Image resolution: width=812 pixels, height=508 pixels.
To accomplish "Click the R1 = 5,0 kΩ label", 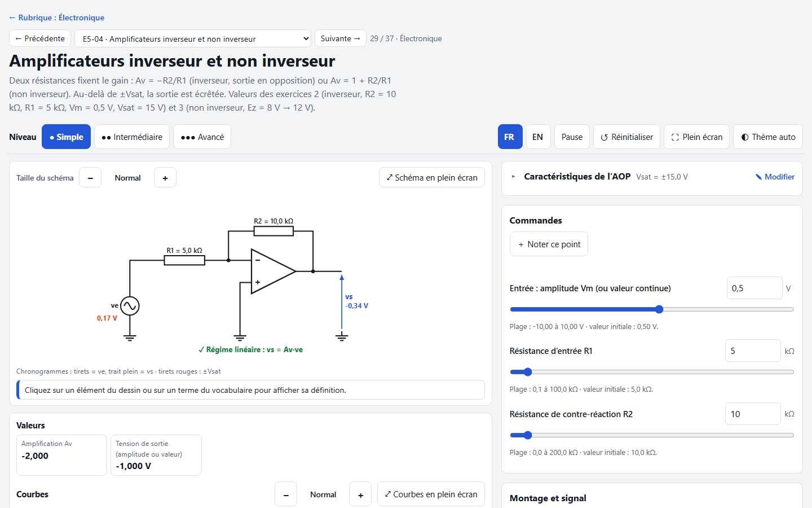I will [x=184, y=251].
